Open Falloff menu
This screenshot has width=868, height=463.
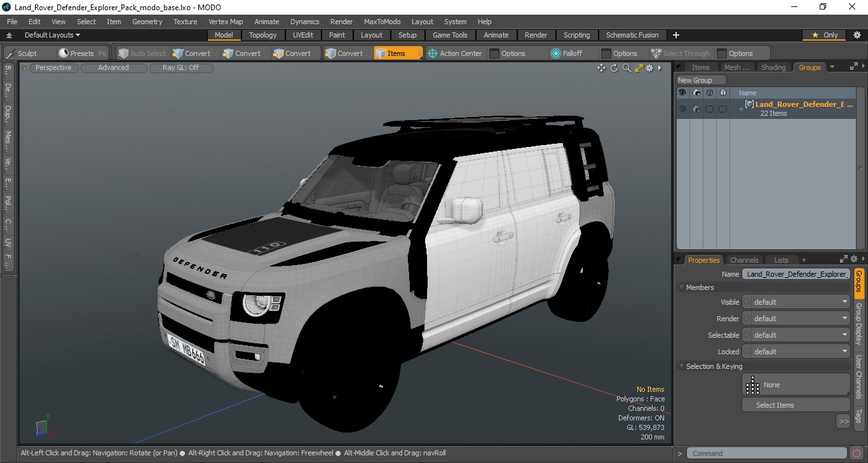(x=566, y=53)
